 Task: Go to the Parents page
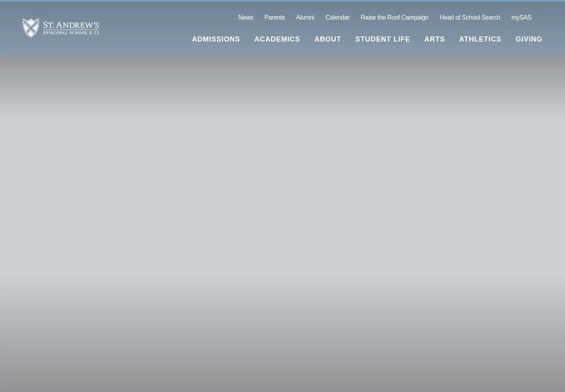pyautogui.click(x=274, y=18)
